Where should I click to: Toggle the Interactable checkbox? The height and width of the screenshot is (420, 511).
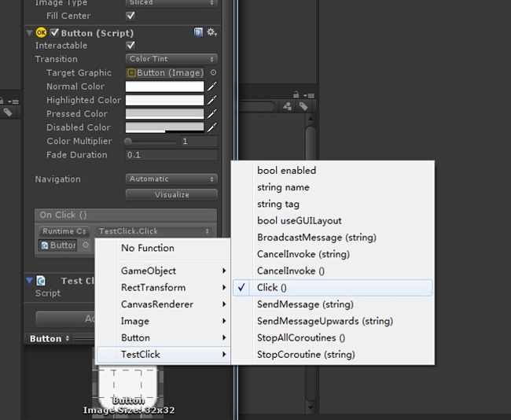point(131,46)
